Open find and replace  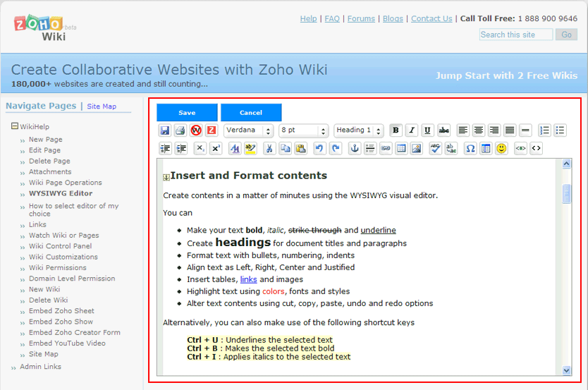(x=451, y=149)
